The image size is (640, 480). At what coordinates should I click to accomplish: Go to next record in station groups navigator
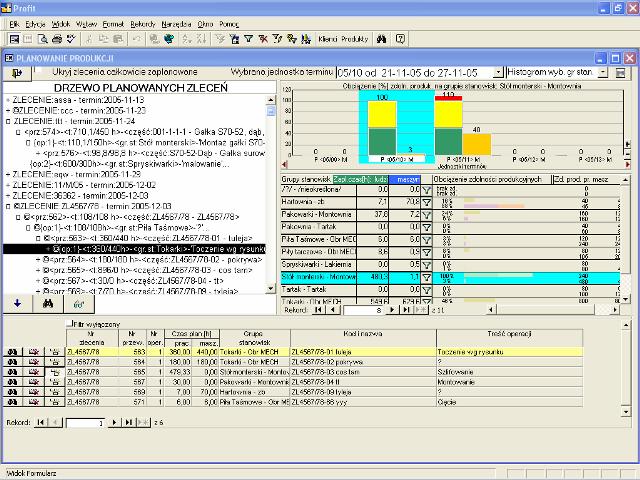pos(392,310)
